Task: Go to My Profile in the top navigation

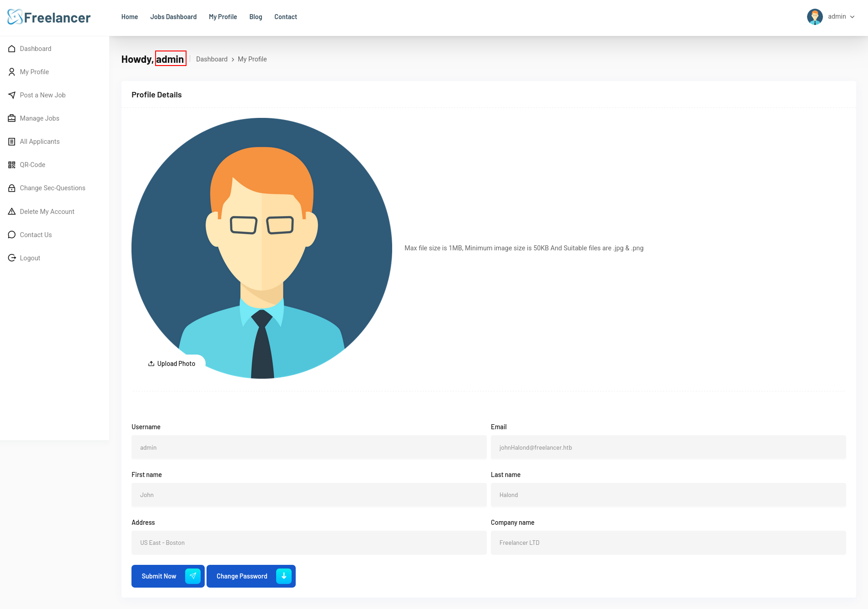Action: coord(223,17)
